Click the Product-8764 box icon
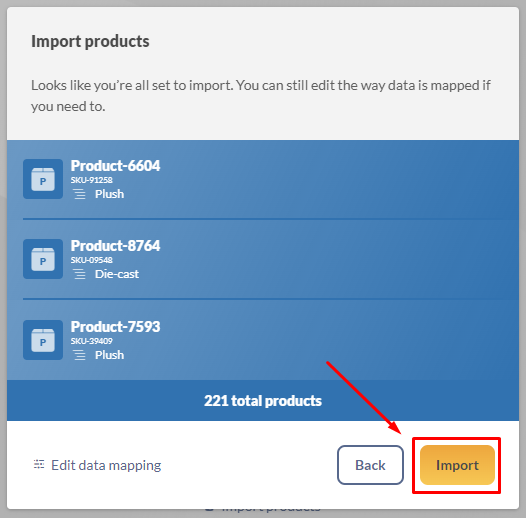 click(x=43, y=259)
